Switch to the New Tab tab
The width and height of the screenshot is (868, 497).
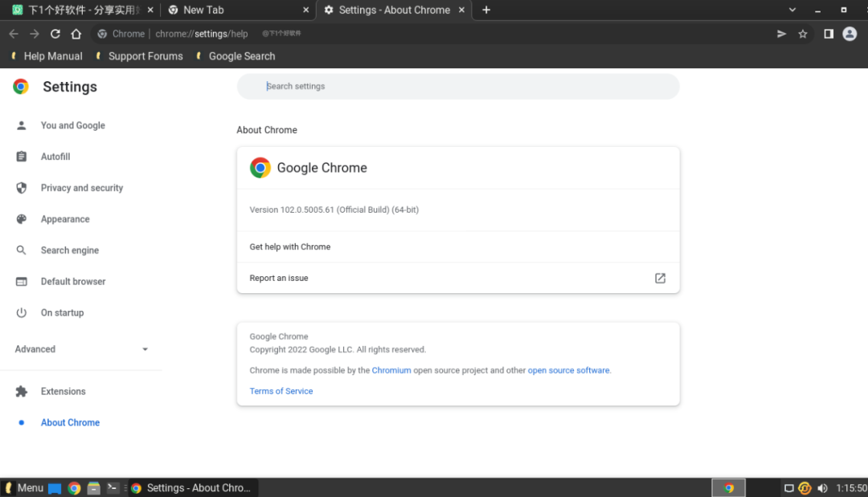(204, 10)
